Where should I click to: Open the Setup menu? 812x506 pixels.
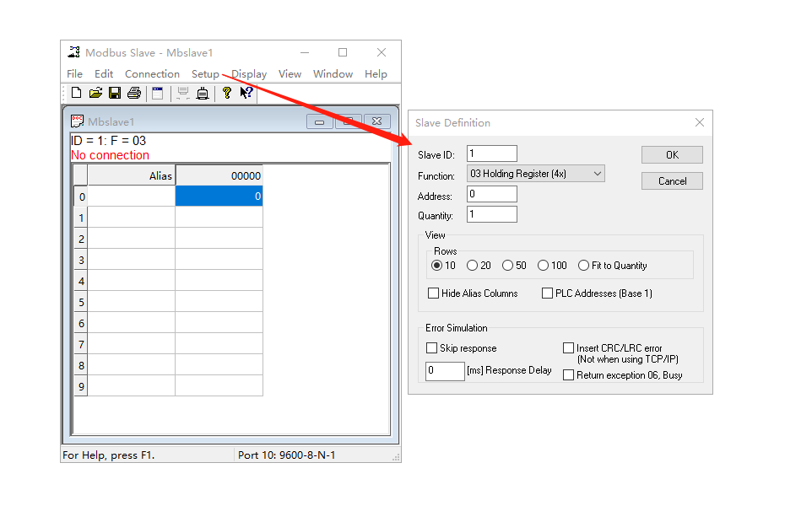point(205,74)
